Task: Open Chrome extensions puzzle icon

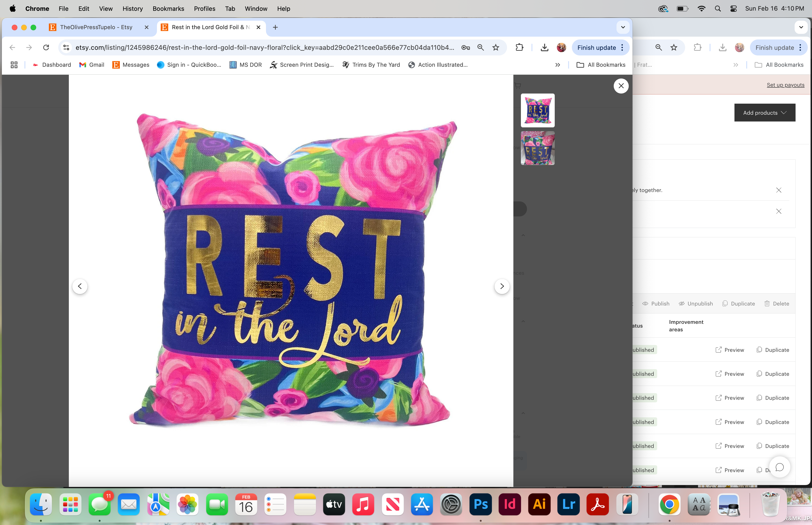Action: [519, 48]
